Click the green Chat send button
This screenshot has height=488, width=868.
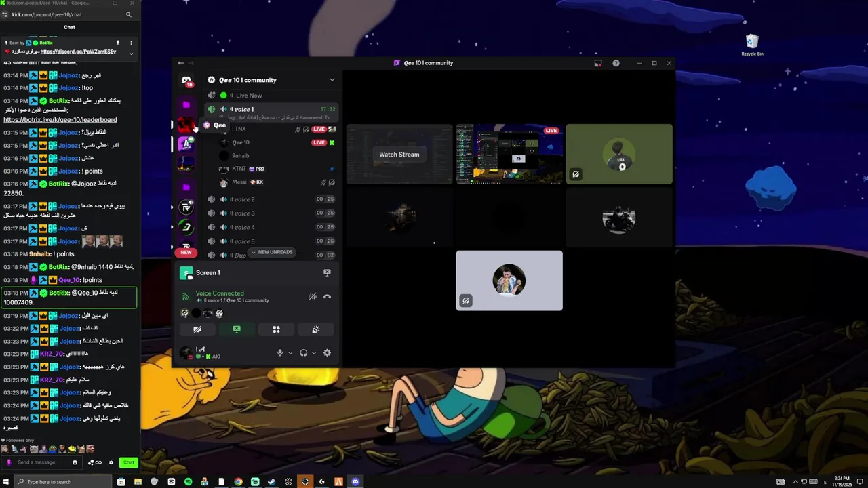[x=128, y=462]
